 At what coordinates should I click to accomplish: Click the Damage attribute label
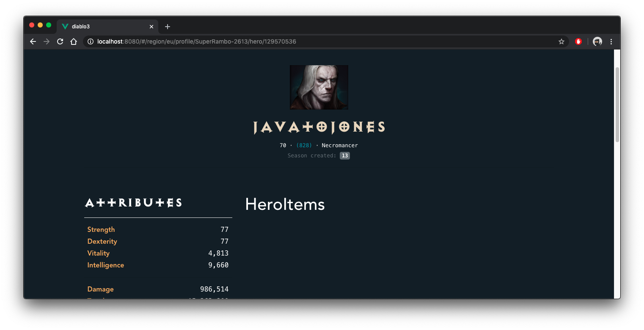[100, 289]
